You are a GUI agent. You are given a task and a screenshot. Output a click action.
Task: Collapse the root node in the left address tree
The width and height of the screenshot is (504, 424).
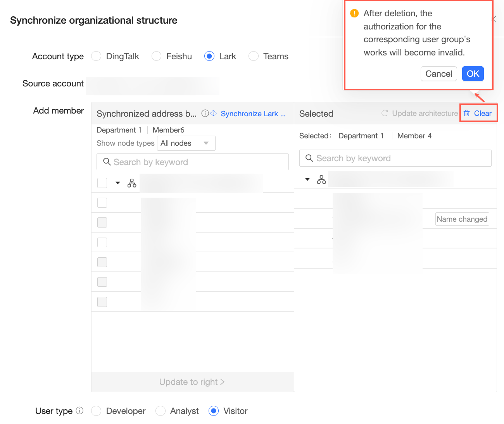pos(118,183)
